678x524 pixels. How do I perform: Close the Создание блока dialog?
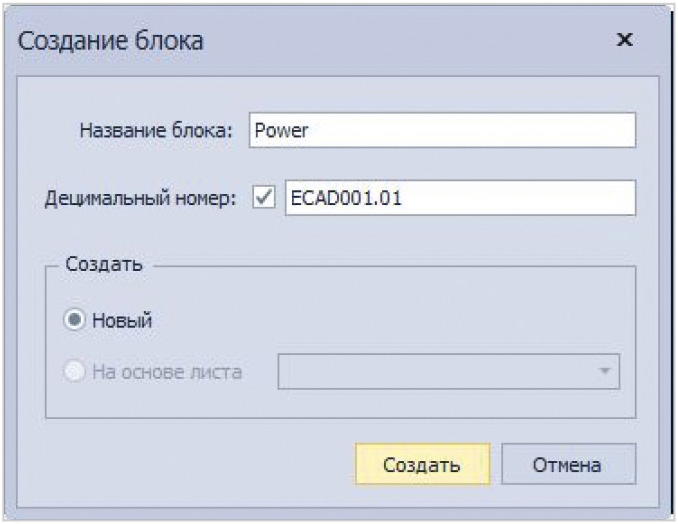(x=625, y=40)
